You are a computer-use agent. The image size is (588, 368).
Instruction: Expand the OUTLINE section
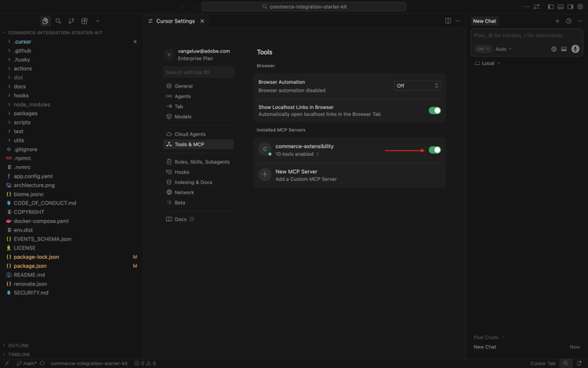pyautogui.click(x=17, y=345)
